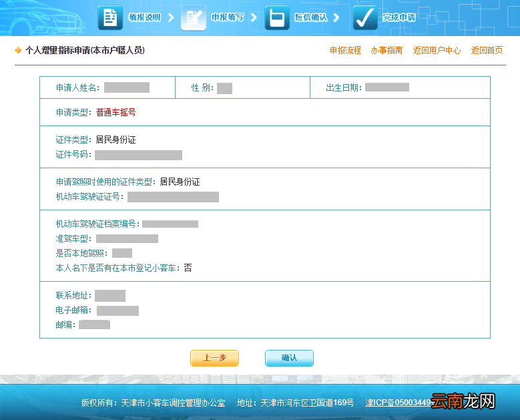Click the 证件号码 label

point(73,154)
